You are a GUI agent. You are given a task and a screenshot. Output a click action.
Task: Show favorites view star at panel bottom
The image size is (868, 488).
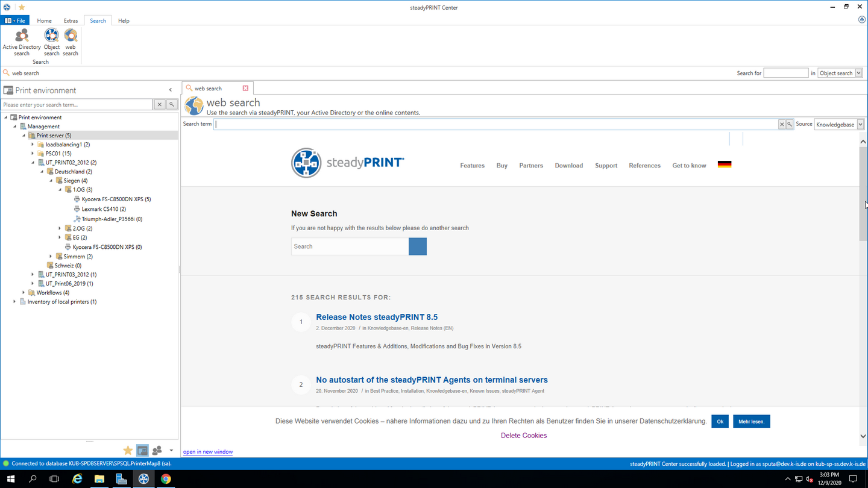tap(128, 450)
